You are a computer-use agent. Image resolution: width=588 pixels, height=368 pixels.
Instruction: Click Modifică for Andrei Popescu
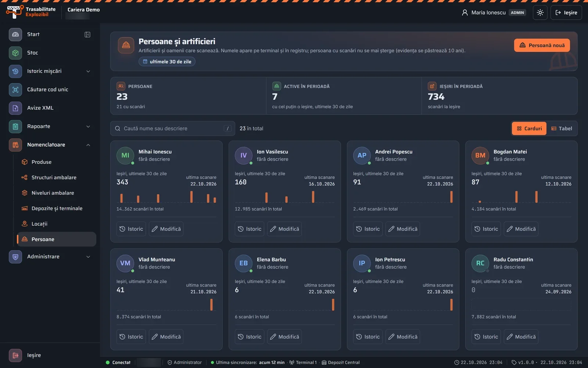(403, 229)
